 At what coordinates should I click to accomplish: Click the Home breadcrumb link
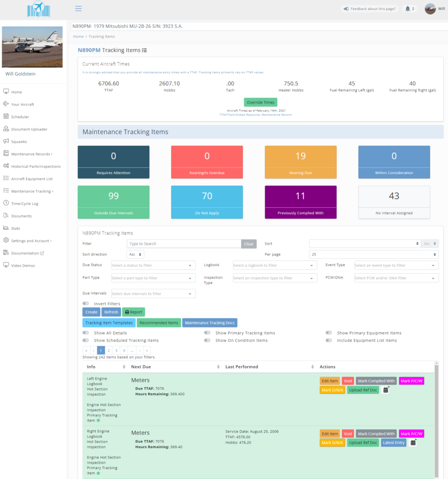pyautogui.click(x=78, y=36)
